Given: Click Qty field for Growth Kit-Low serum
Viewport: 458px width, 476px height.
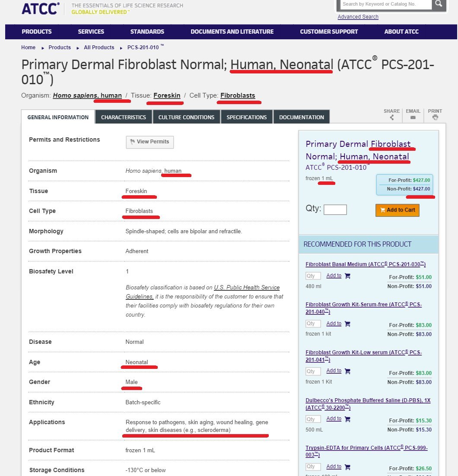Looking at the screenshot, I should click(x=313, y=371).
